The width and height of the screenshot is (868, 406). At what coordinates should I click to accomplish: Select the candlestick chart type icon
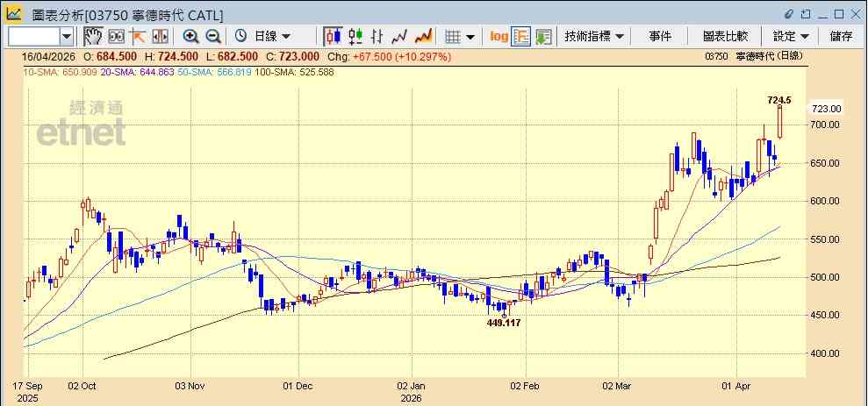pyautogui.click(x=333, y=37)
